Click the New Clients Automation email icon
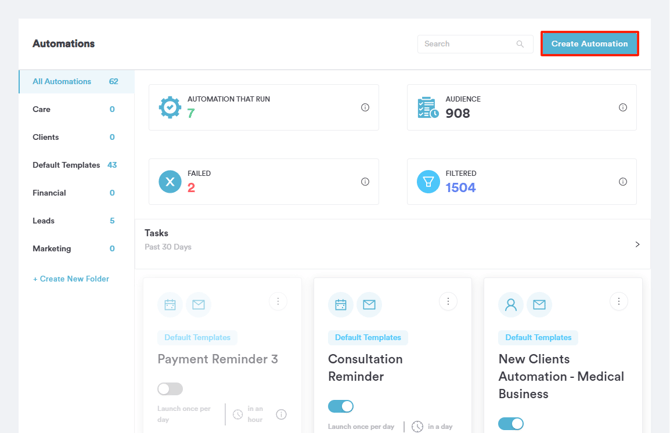This screenshot has height=433, width=670. coord(539,305)
